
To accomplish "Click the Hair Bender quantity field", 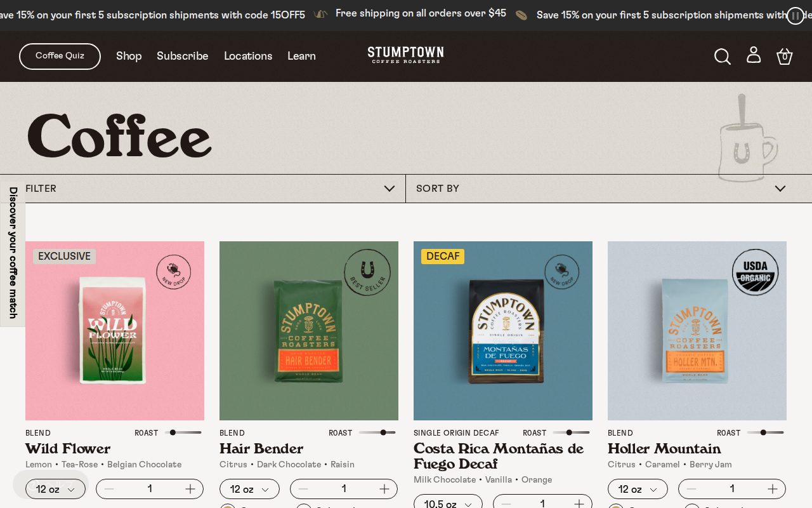I will click(x=344, y=489).
